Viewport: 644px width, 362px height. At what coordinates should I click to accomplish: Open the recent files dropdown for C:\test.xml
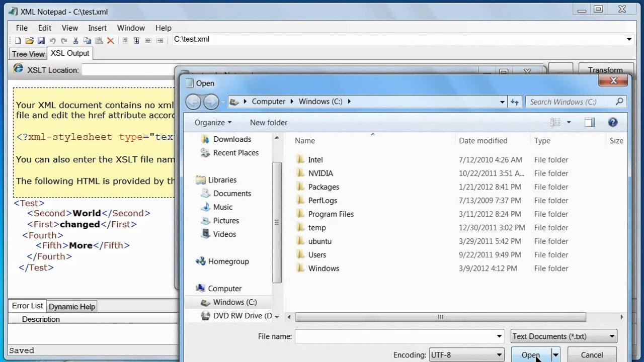coord(629,40)
